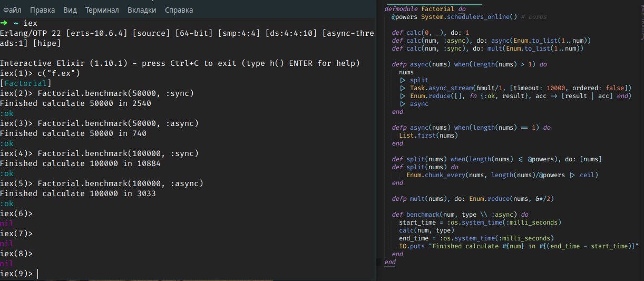Click the 'Task.async_stream' code line
This screenshot has height=281, width=644.
click(x=515, y=88)
